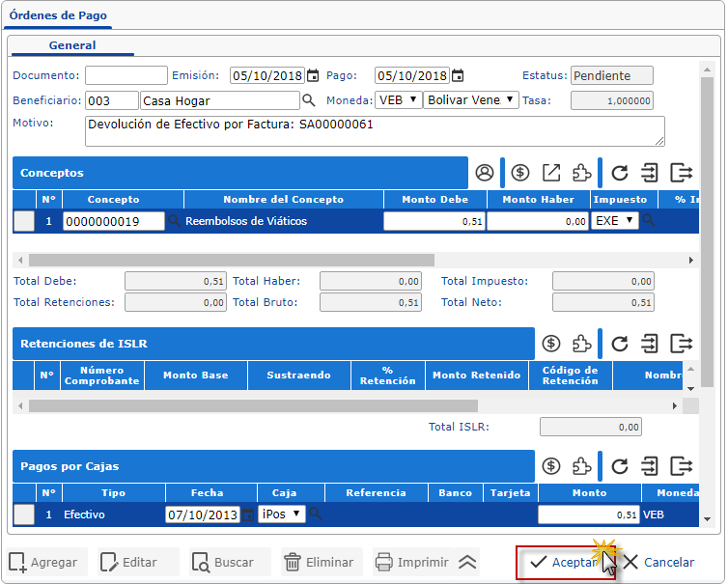Select row 1 checkbox in Conceptos grid
728x584 pixels.
coord(24,221)
